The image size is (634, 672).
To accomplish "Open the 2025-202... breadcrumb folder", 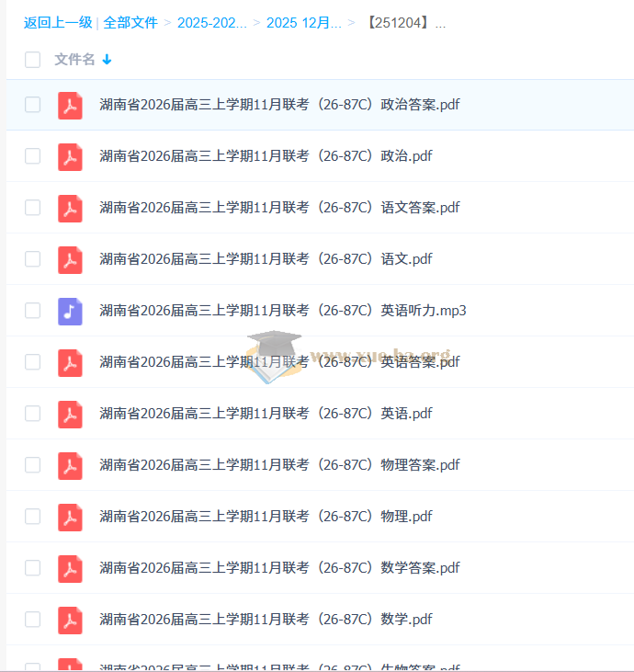I will pyautogui.click(x=211, y=23).
